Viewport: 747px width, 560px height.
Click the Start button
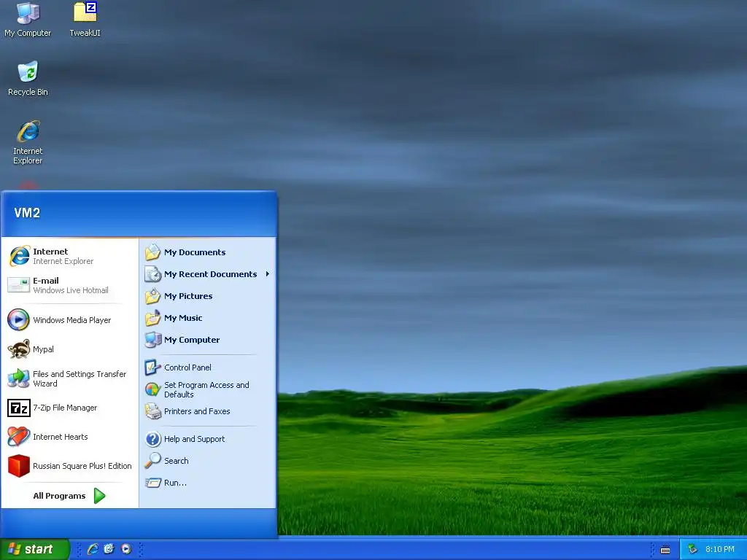34,549
